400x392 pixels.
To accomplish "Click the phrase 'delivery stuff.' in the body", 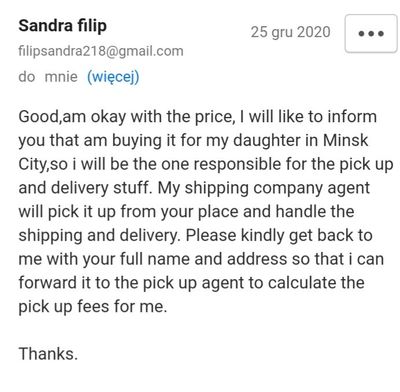I will (100, 188).
